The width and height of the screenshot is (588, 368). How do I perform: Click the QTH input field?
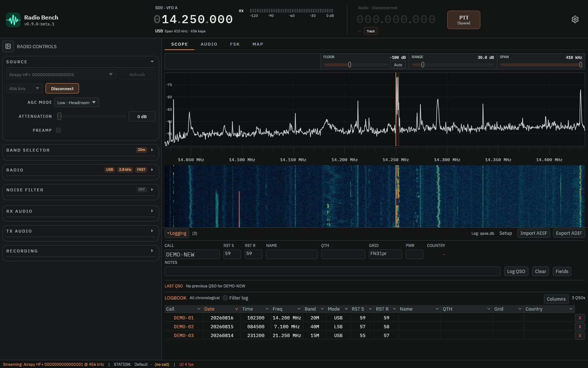click(x=343, y=254)
